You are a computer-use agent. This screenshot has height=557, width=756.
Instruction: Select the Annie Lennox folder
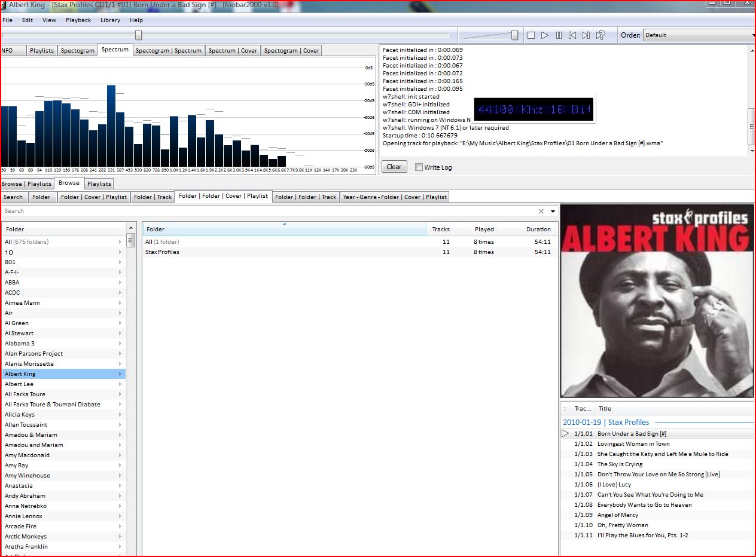pyautogui.click(x=63, y=516)
